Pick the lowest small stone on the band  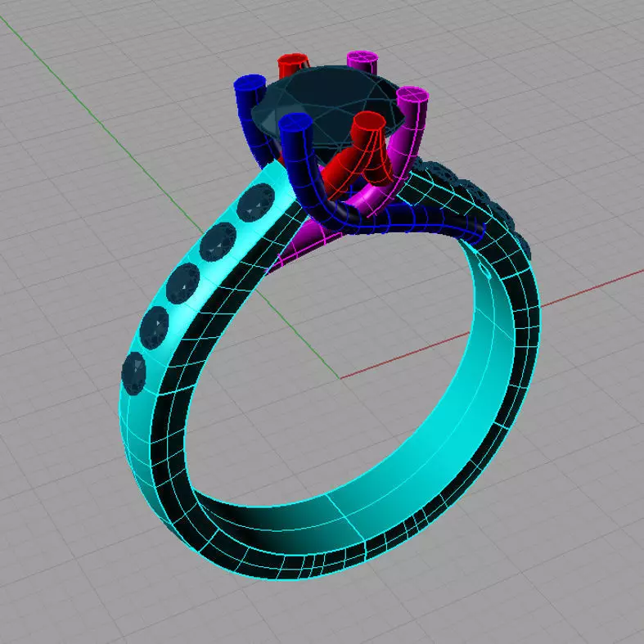click(133, 373)
